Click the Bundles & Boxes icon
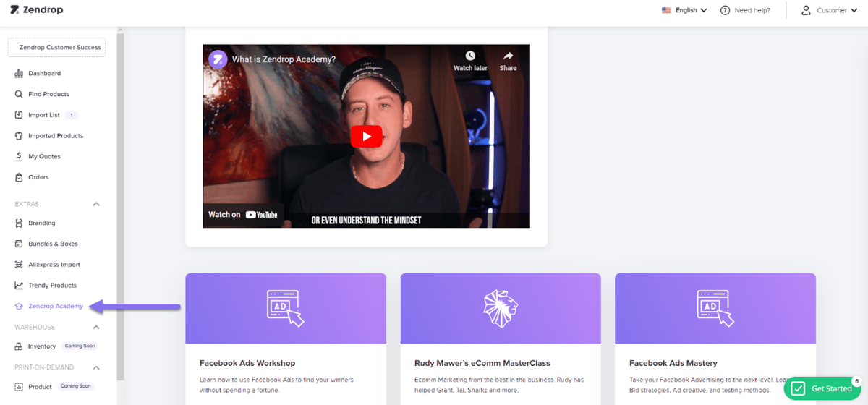 19,244
